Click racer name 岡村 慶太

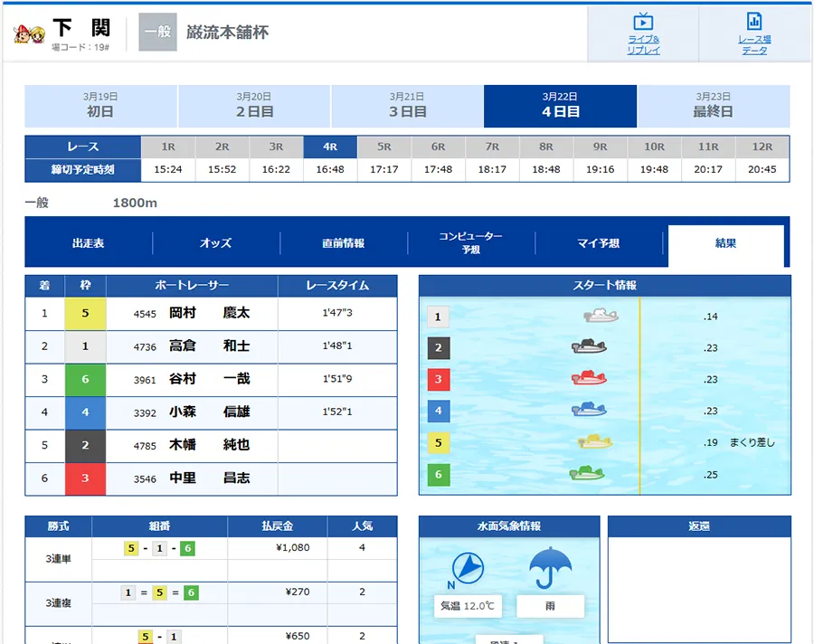pyautogui.click(x=210, y=313)
